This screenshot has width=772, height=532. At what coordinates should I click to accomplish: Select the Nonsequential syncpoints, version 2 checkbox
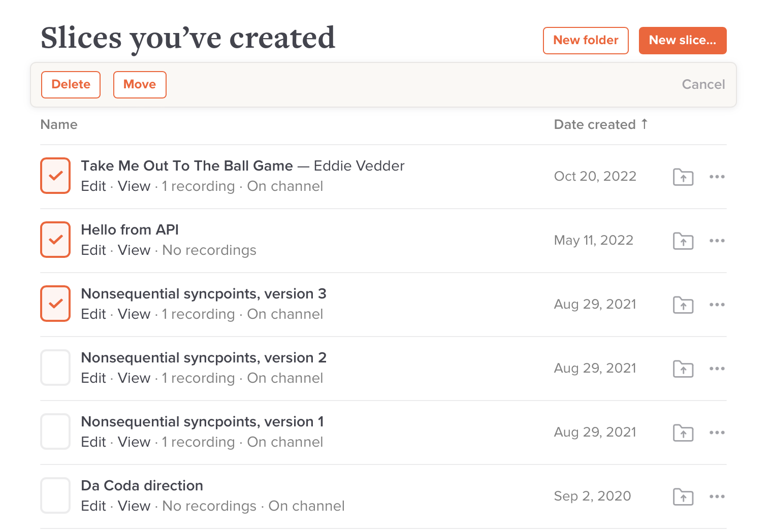click(55, 368)
